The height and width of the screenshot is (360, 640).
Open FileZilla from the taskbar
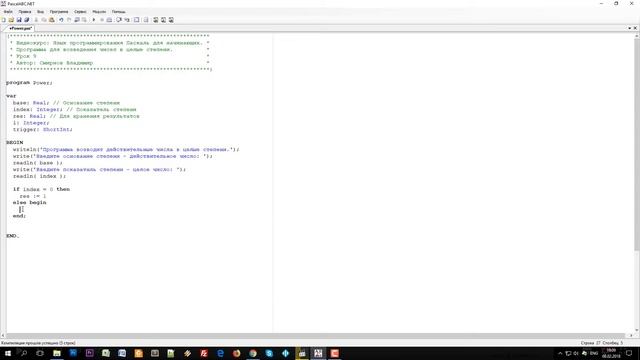click(x=204, y=353)
